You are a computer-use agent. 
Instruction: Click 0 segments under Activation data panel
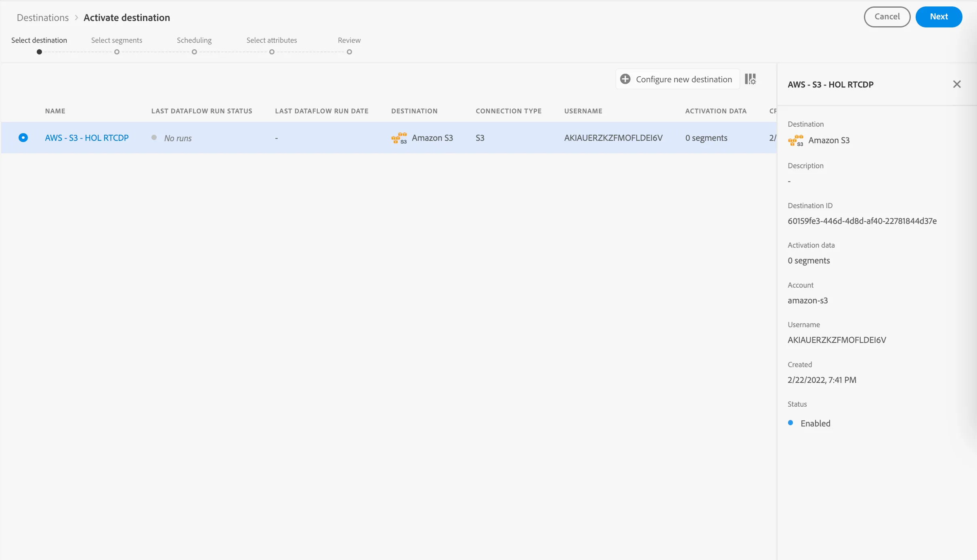click(809, 261)
